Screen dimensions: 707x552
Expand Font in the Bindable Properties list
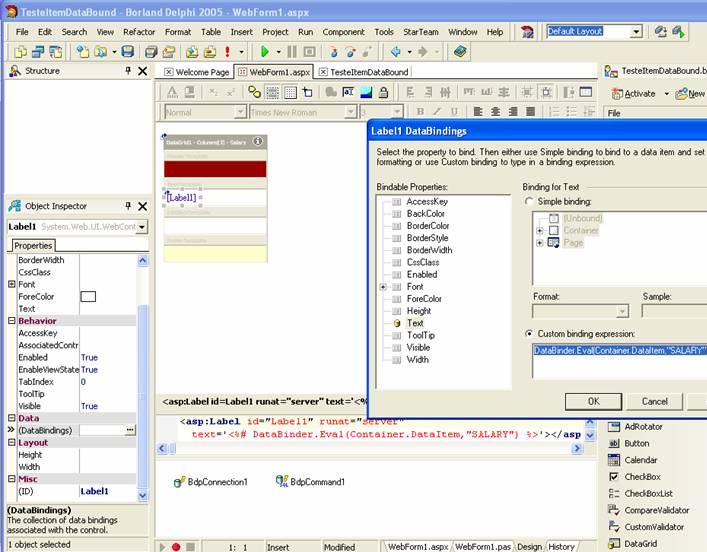click(383, 287)
